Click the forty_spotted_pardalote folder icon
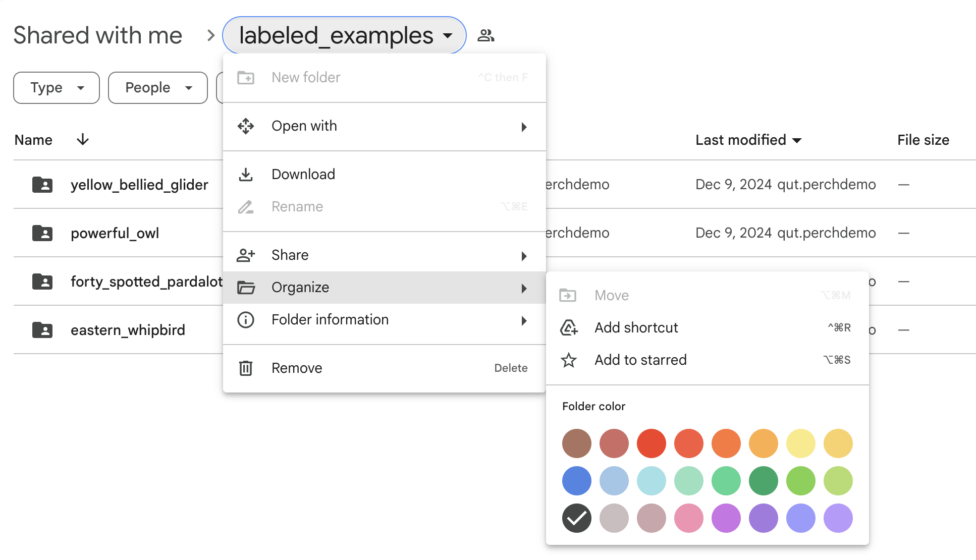 [x=42, y=282]
